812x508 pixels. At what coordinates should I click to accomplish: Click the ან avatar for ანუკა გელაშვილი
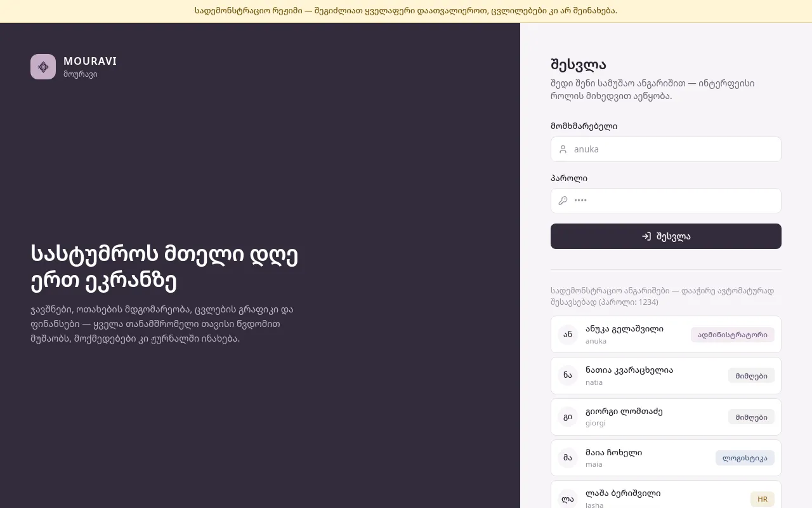568,335
